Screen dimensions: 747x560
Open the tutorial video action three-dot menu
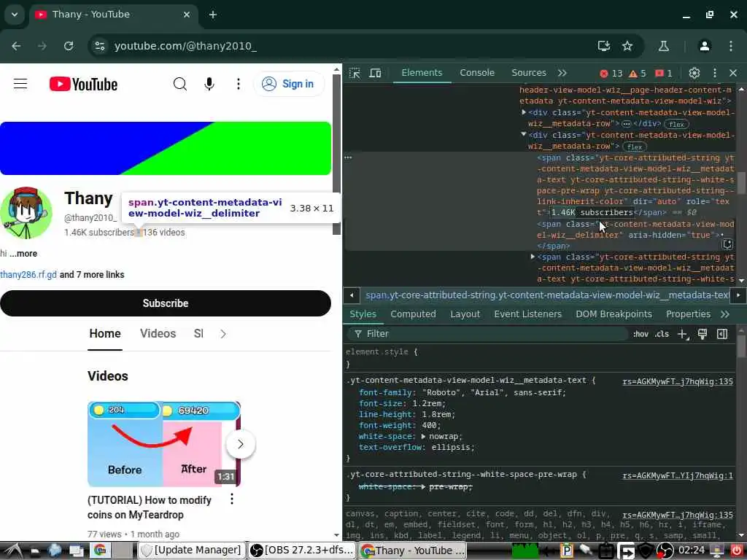231,499
